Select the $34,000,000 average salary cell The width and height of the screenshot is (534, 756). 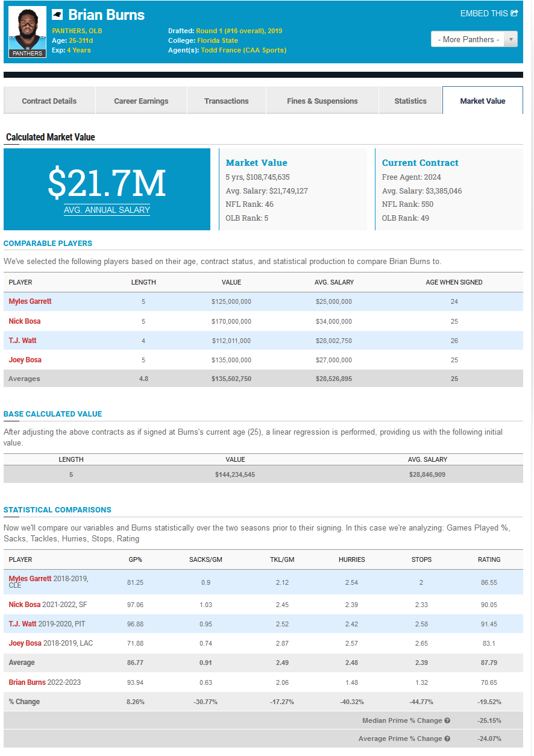[x=334, y=321]
